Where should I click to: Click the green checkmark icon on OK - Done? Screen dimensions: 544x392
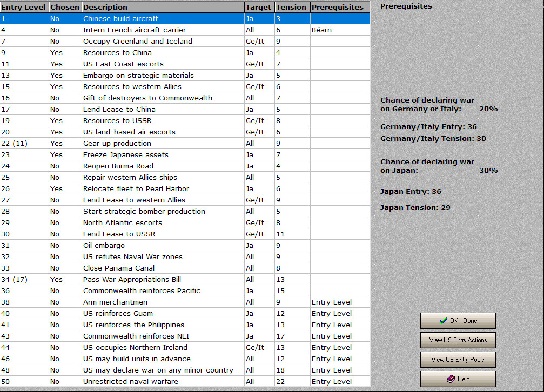click(444, 321)
